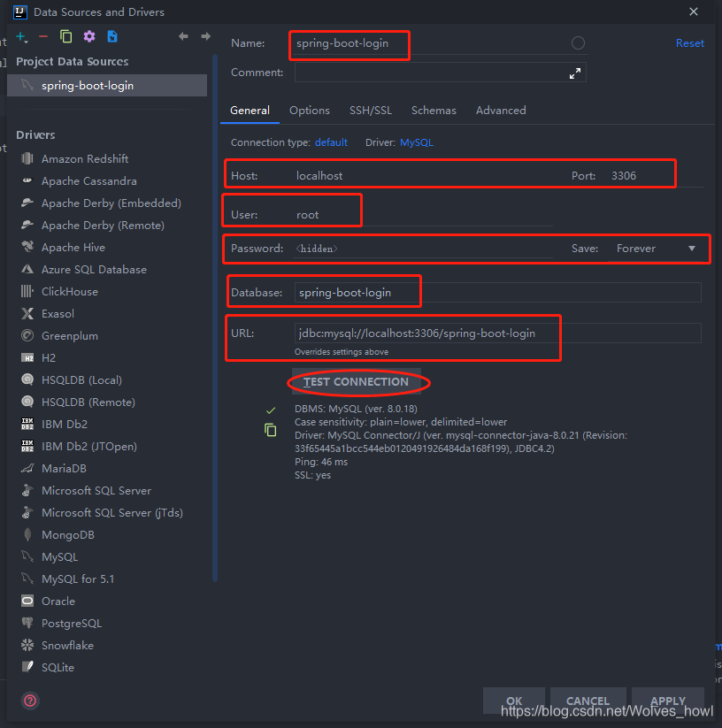Select the HSQLDB (Local) driver

pos(81,380)
